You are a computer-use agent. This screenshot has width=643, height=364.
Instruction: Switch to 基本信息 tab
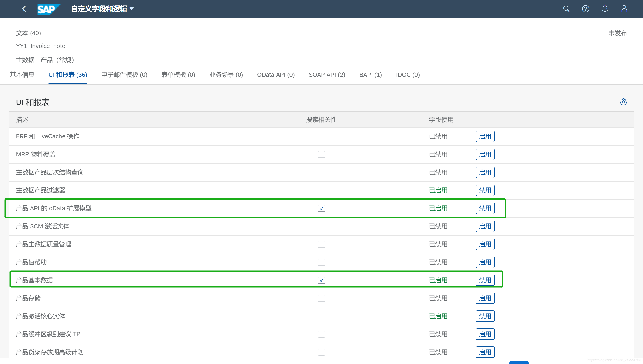point(23,75)
